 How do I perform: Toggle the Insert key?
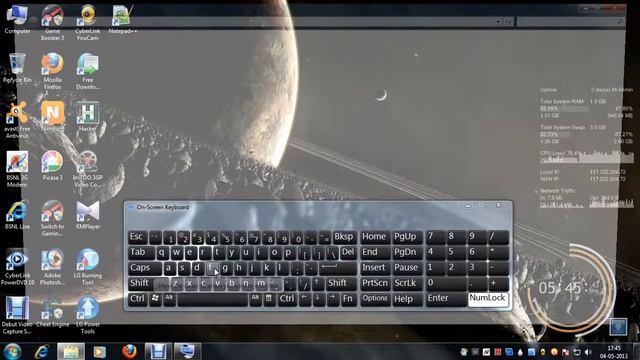point(374,268)
